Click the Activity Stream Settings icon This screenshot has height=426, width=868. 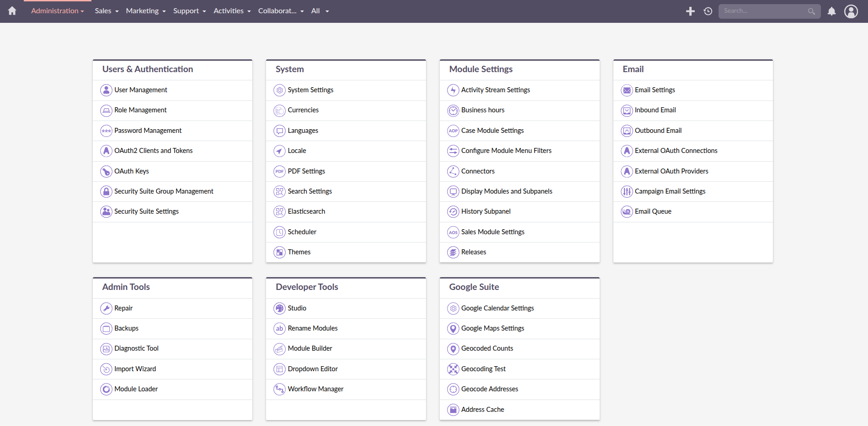point(453,90)
